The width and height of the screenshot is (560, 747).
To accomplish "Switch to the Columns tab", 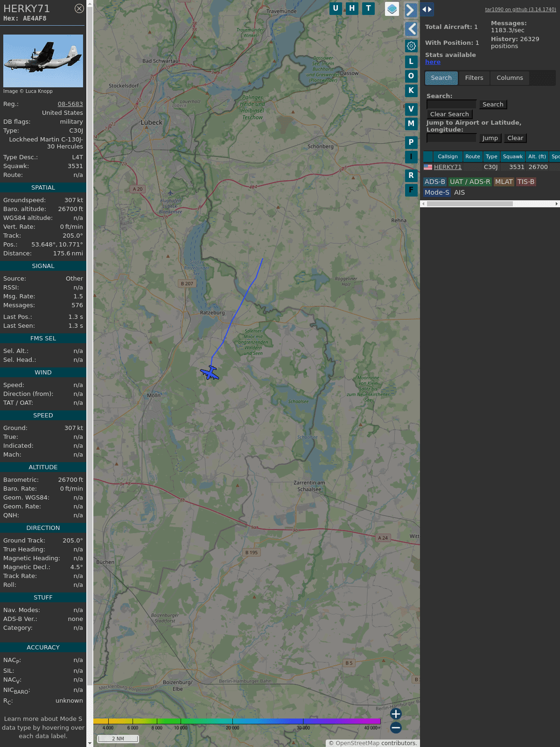I will pos(510,78).
